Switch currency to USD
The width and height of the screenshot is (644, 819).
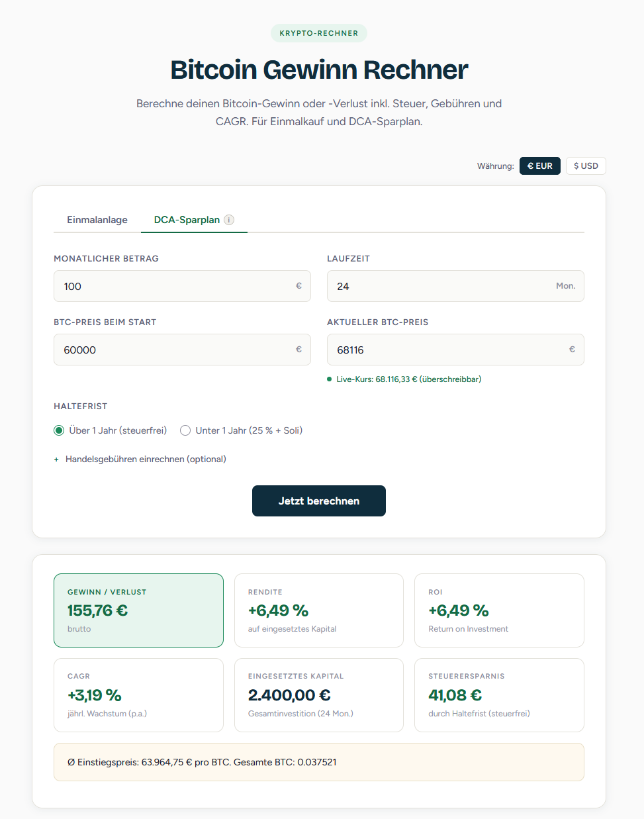pyautogui.click(x=586, y=166)
